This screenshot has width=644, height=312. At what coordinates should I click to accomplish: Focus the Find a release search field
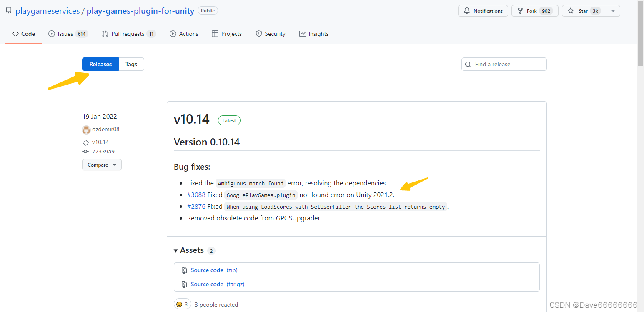(x=504, y=64)
